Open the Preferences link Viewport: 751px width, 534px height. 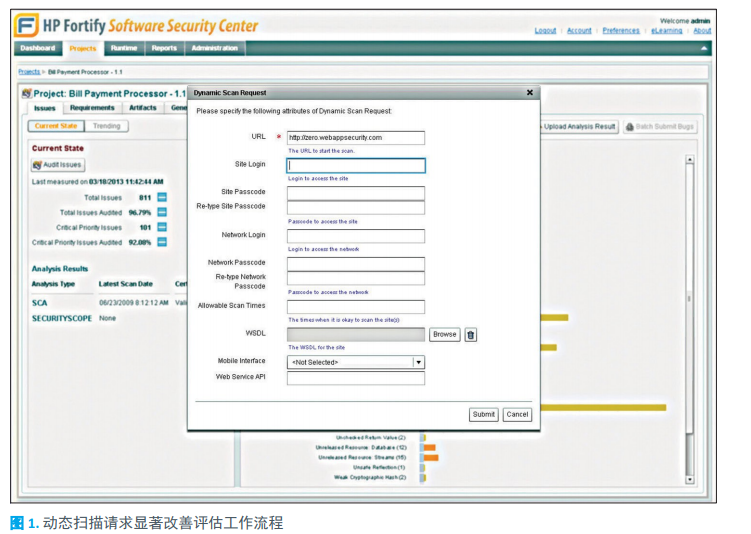point(621,31)
